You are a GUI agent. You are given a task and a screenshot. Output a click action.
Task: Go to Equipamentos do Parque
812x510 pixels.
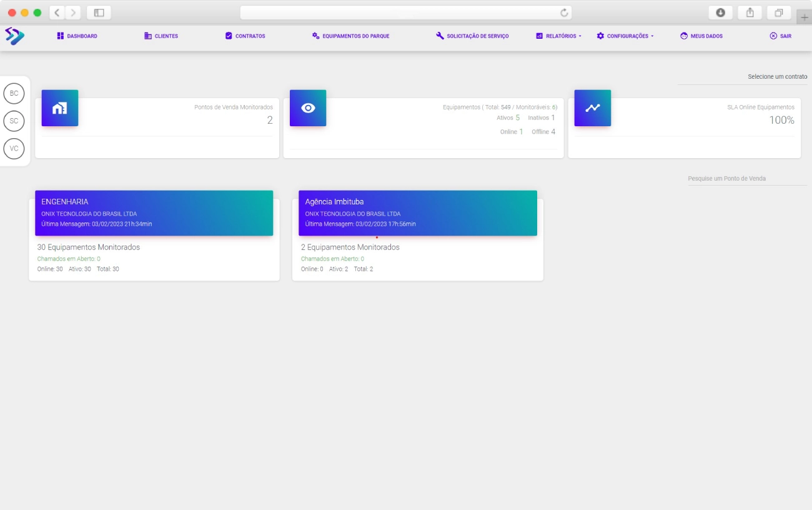(350, 36)
